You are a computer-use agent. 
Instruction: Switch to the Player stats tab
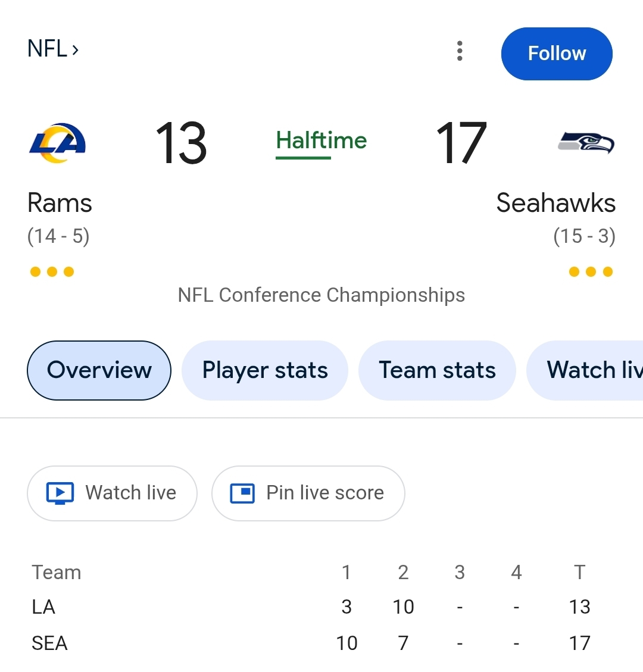click(x=264, y=370)
